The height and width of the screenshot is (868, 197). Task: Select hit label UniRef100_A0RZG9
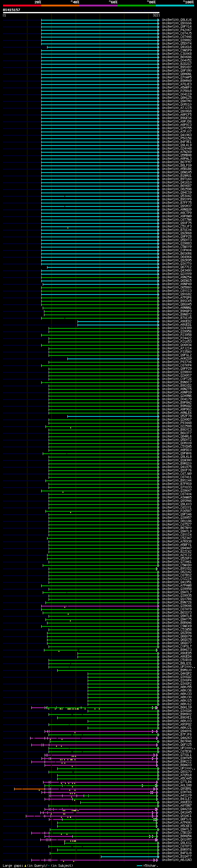[177, 358]
